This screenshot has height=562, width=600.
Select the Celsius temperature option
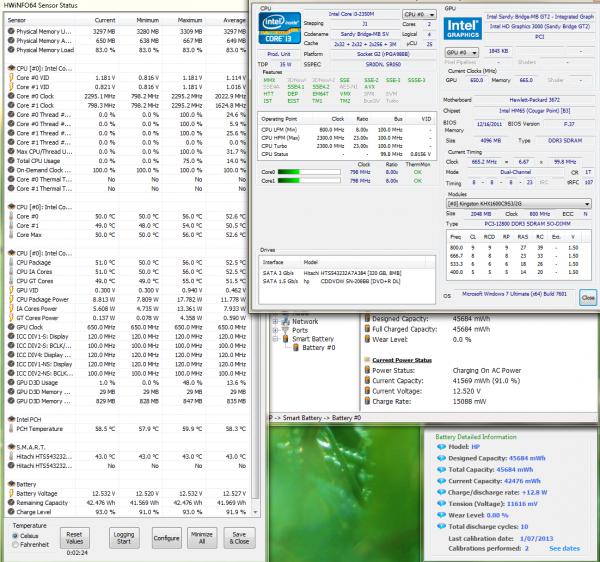[15, 536]
